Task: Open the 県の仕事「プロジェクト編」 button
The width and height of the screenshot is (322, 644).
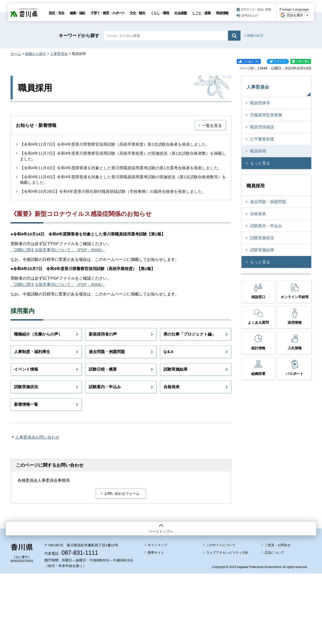Action: point(196,334)
